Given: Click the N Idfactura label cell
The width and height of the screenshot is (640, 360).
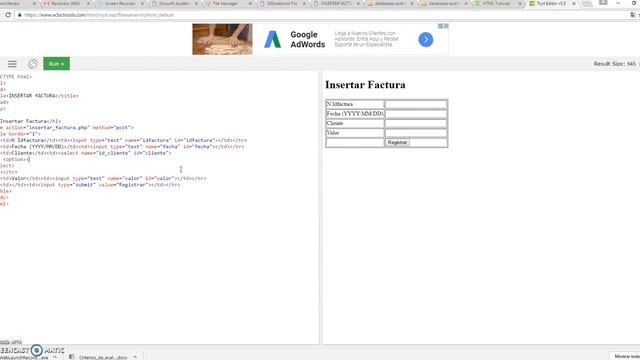Looking at the screenshot, I should pyautogui.click(x=355, y=104).
